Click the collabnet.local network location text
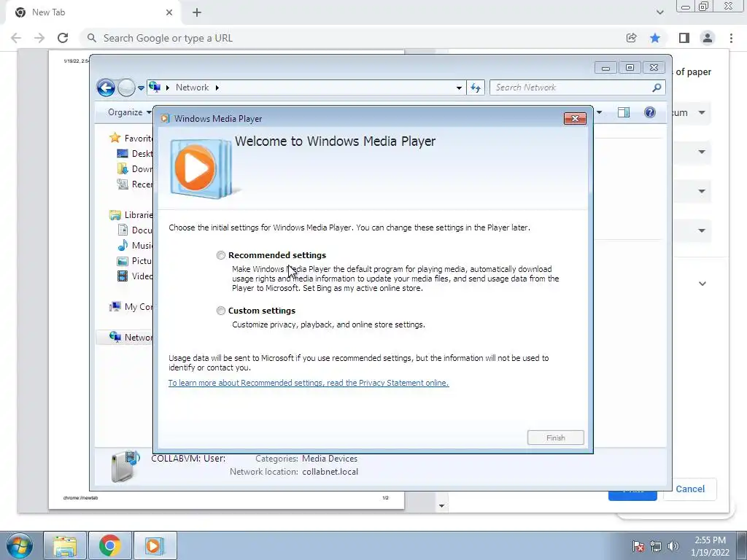The height and width of the screenshot is (560, 747). pyautogui.click(x=330, y=472)
